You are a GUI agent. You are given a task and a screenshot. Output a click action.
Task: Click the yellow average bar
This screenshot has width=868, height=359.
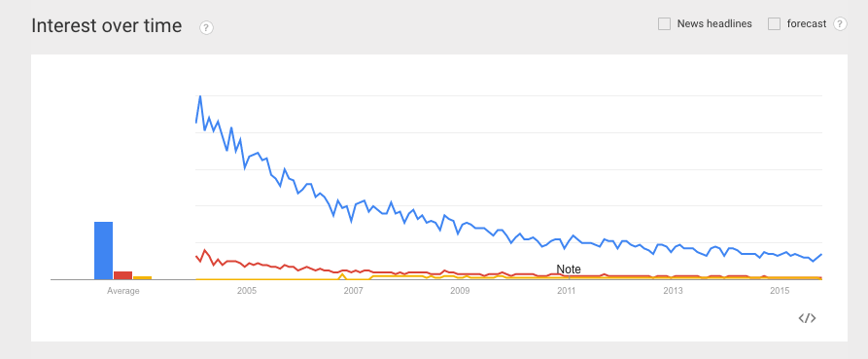[142, 277]
